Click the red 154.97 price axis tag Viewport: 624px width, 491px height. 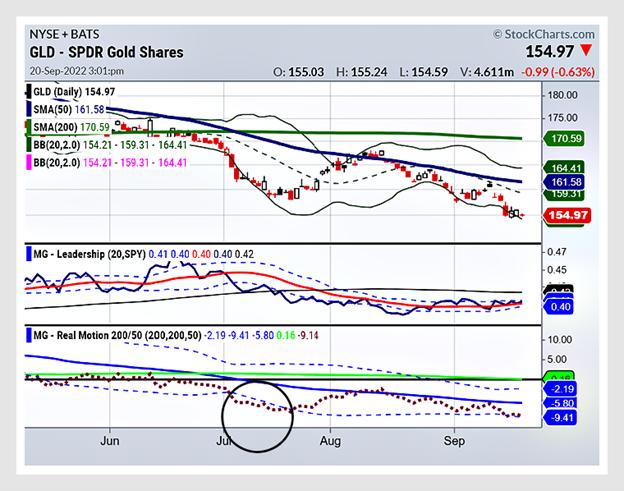click(x=567, y=215)
